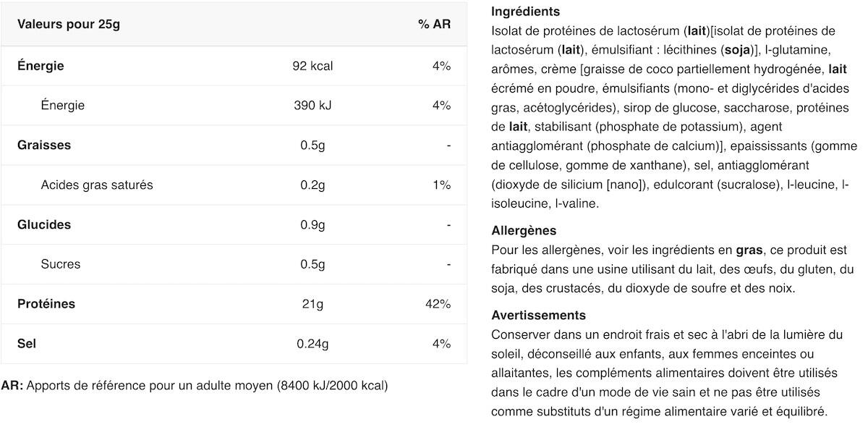Select the 'Sel' row label

point(27,343)
